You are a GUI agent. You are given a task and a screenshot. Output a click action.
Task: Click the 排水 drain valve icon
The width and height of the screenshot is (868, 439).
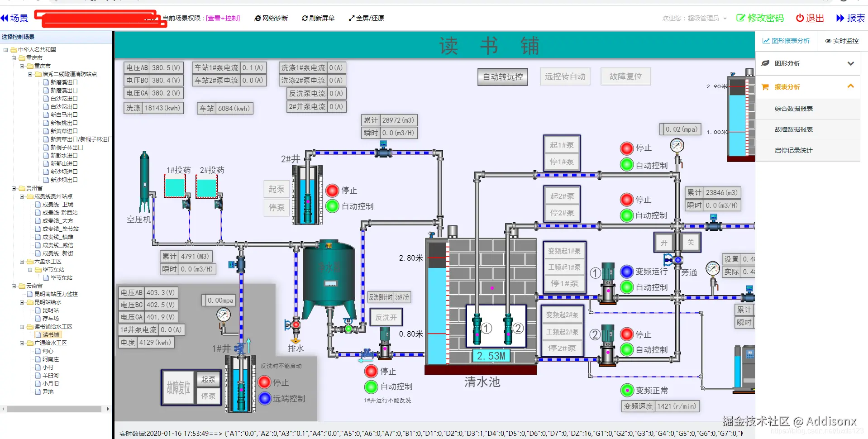point(293,324)
